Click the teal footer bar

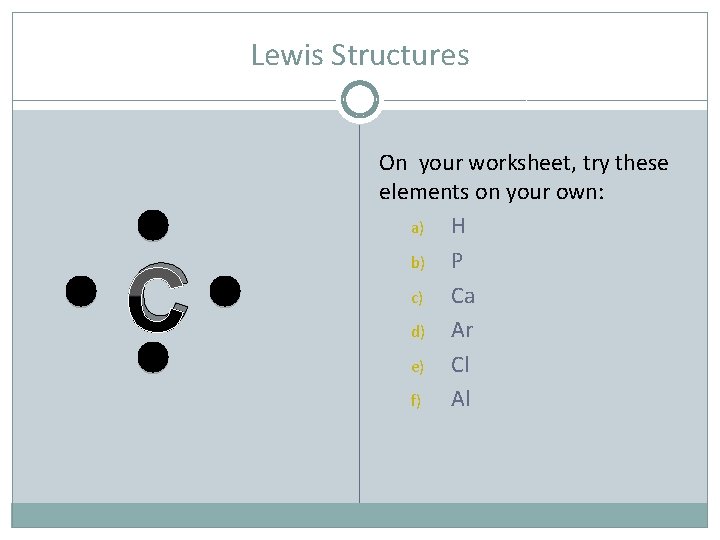pyautogui.click(x=359, y=515)
